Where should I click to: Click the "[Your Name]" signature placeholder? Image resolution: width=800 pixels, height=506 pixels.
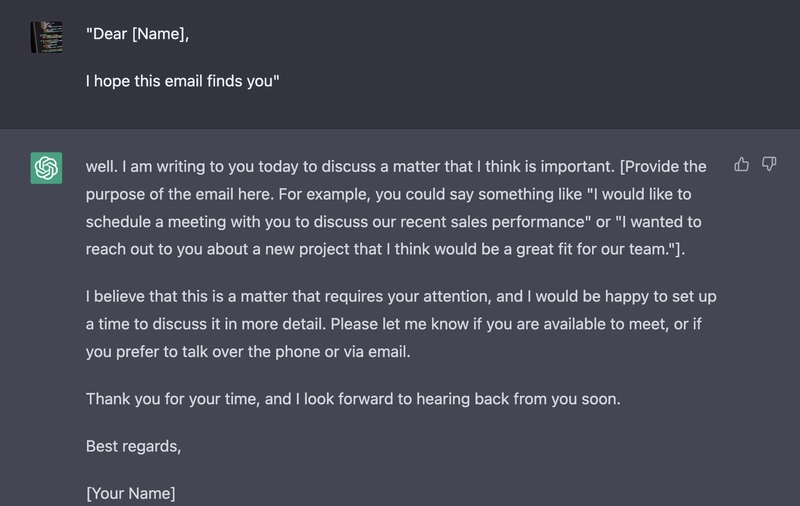pos(131,493)
